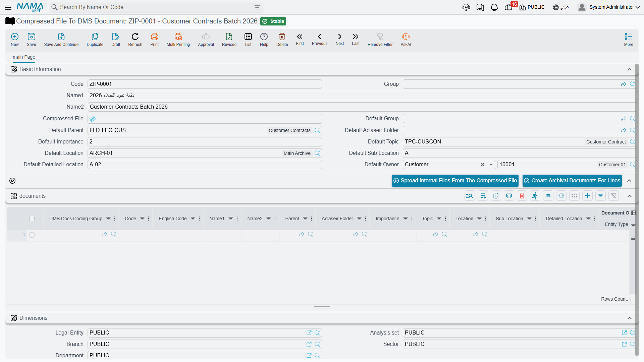Open approvals icon with 16 badge
The width and height of the screenshot is (644, 362).
pyautogui.click(x=509, y=7)
